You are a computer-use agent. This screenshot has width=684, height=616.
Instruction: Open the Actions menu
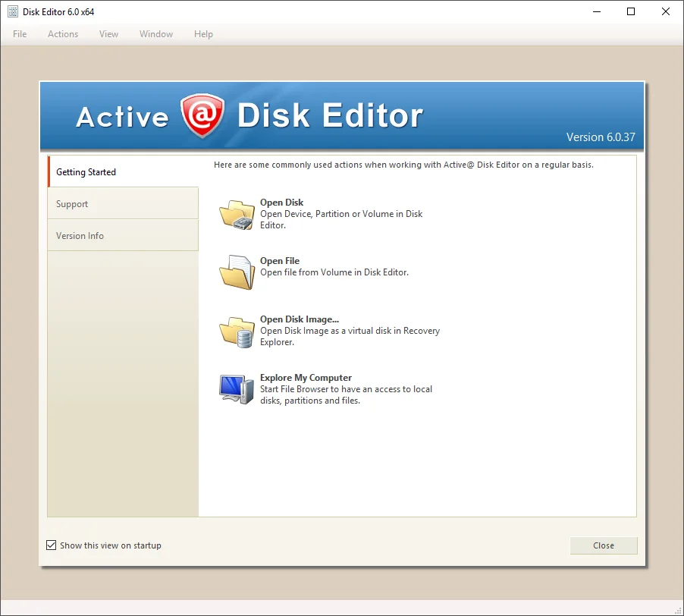pyautogui.click(x=63, y=34)
